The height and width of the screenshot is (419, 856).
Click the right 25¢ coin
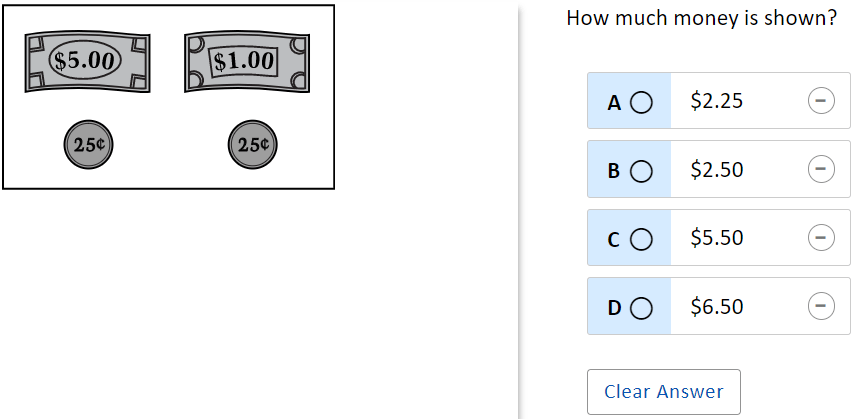pyautogui.click(x=252, y=144)
